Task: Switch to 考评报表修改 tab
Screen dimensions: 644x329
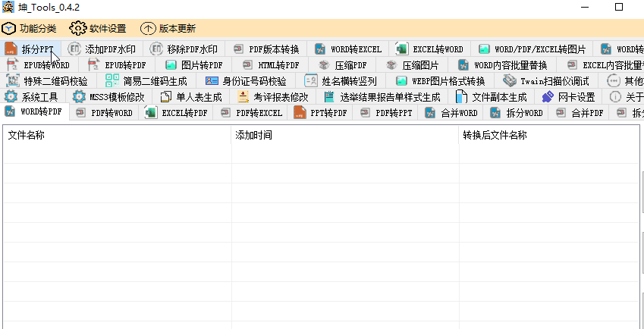Action: [273, 96]
